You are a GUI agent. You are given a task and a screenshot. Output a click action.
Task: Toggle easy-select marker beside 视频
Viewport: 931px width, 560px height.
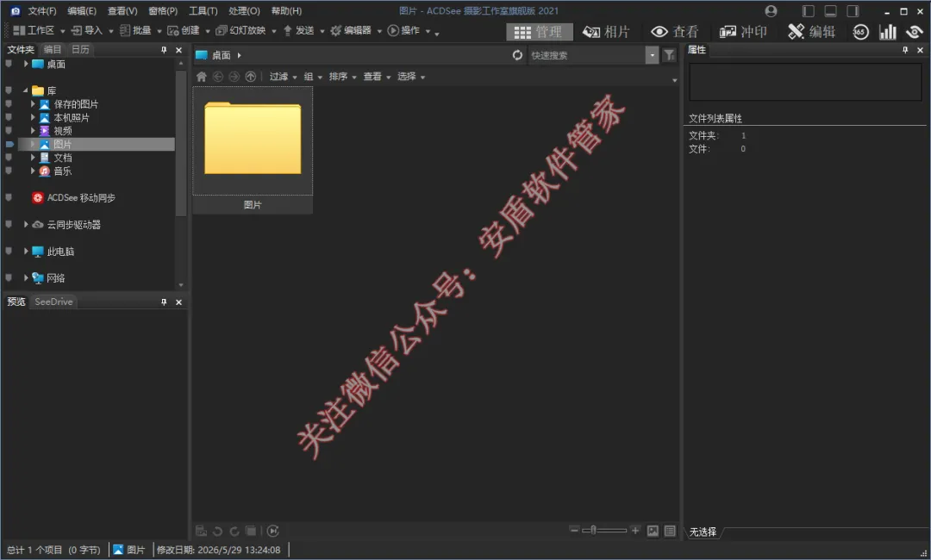pyautogui.click(x=9, y=130)
